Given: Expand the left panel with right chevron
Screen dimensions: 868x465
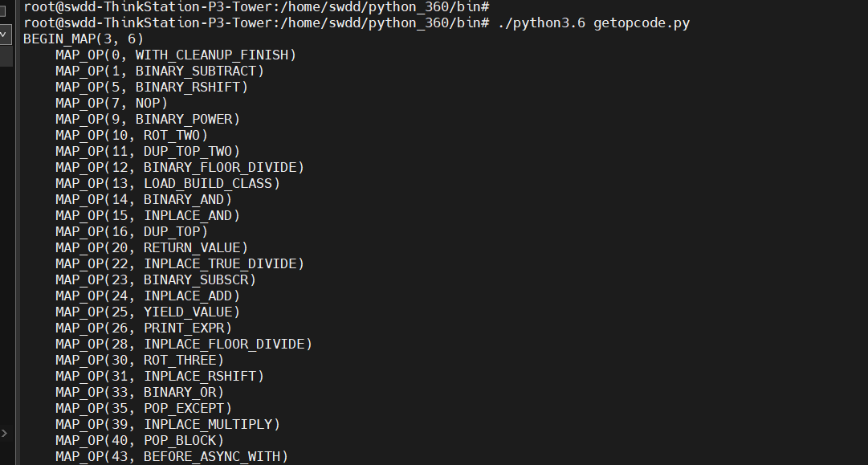Looking at the screenshot, I should pos(4,433).
